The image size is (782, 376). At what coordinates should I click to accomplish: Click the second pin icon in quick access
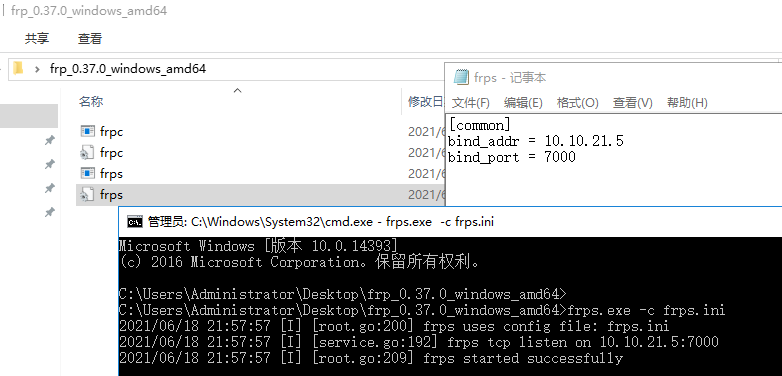[49, 164]
